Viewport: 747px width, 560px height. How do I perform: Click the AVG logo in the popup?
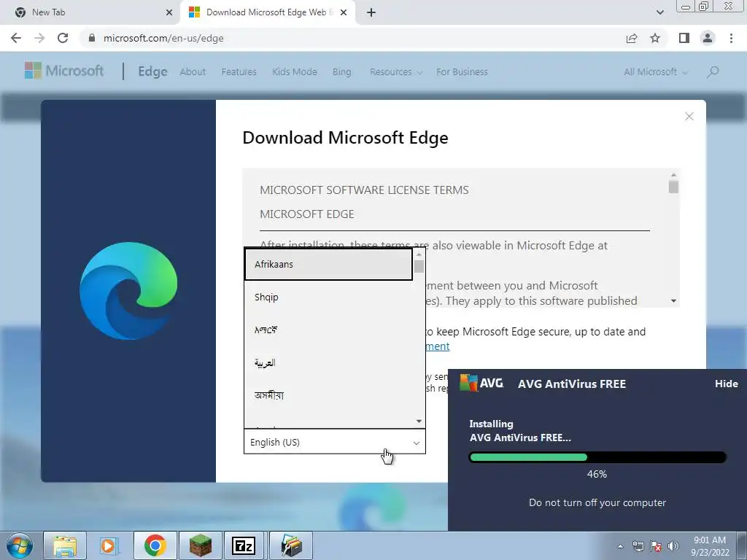tap(481, 382)
